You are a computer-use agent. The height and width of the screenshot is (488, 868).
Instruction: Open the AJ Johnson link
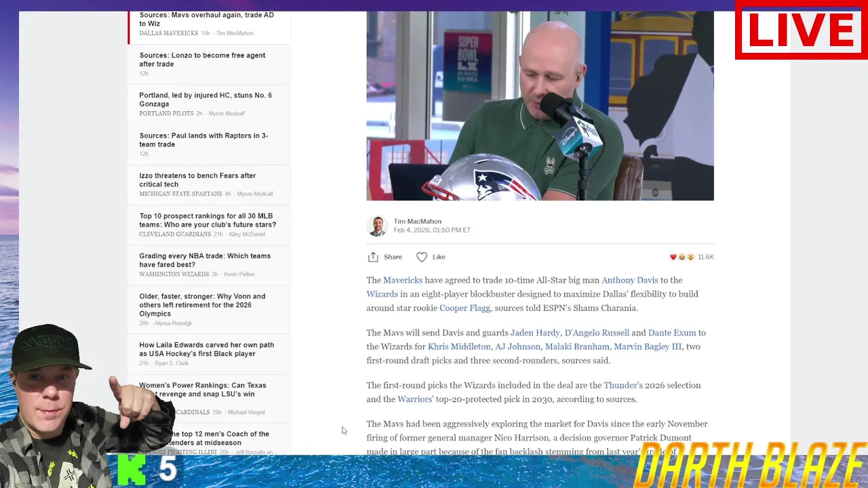[517, 346]
